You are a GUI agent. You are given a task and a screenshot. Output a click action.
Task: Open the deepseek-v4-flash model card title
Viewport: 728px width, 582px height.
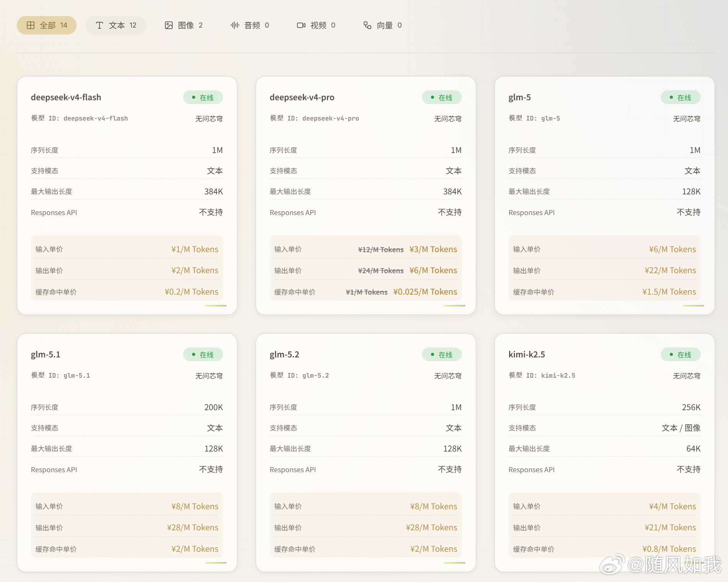coord(66,97)
